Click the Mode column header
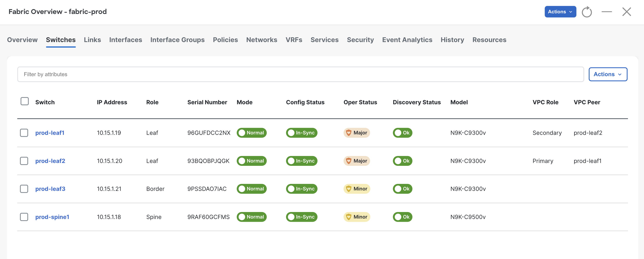The width and height of the screenshot is (644, 259). click(244, 102)
